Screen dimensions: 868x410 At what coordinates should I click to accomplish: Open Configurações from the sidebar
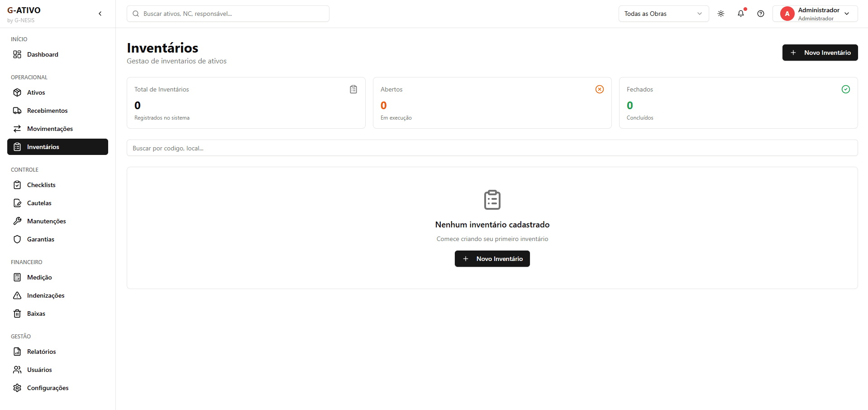point(48,388)
